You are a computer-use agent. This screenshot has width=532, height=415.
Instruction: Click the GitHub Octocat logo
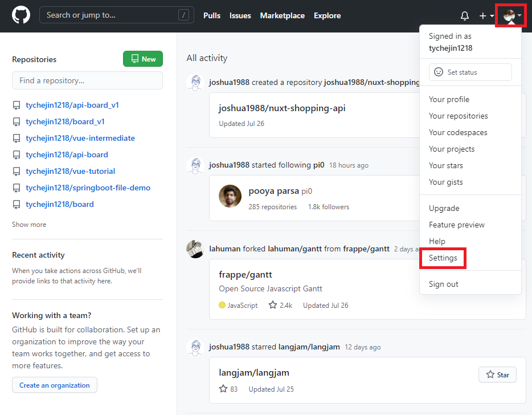point(21,15)
